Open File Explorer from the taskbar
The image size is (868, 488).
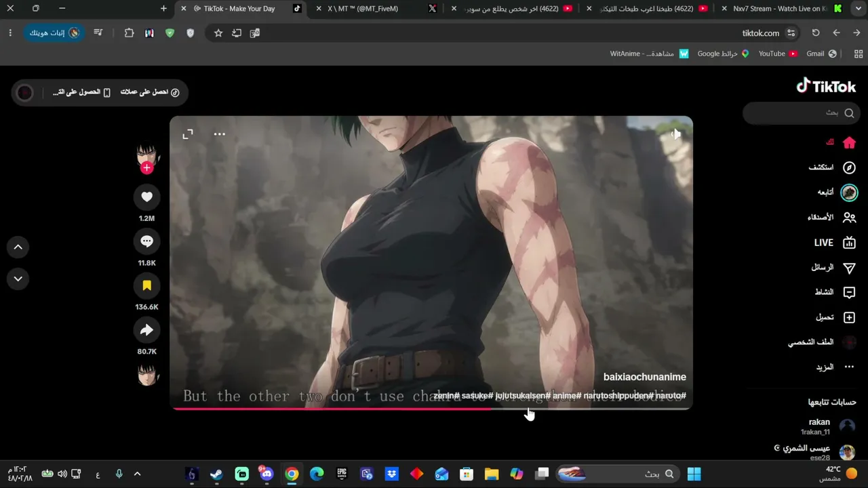click(x=492, y=474)
